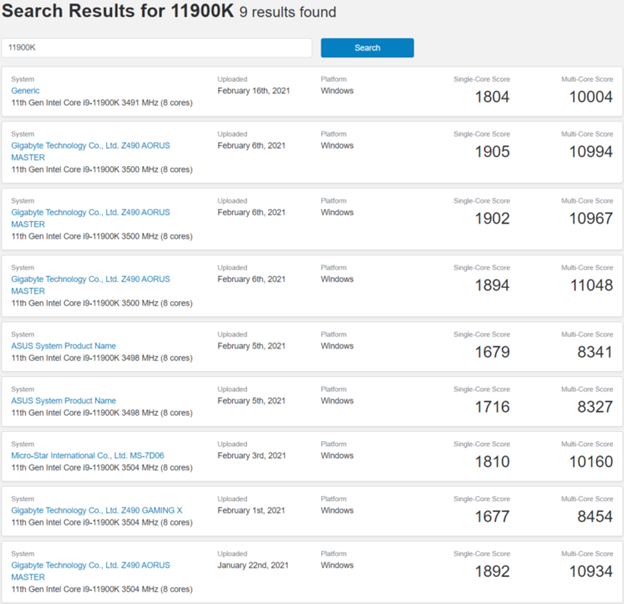Click the 1677 single-core score
Image resolution: width=624 pixels, height=604 pixels.
coord(491,516)
